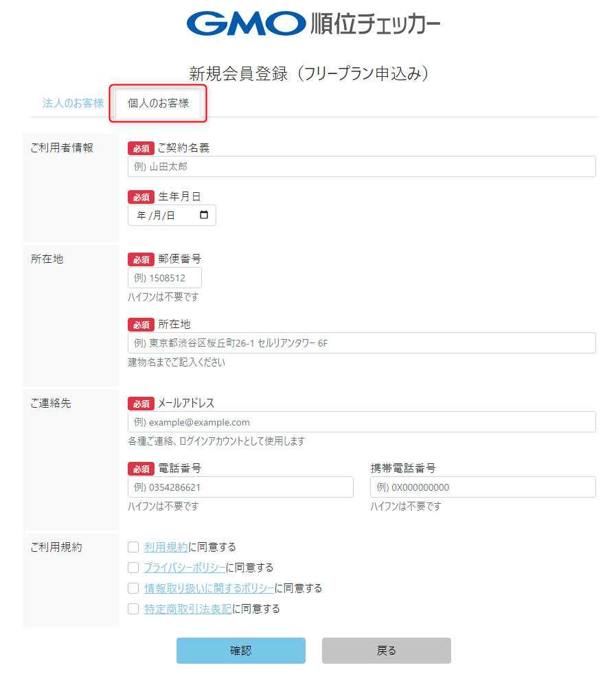This screenshot has height=674, width=616.
Task: Tick the プライバシーポリシー agreement checkbox
Action: tap(133, 568)
